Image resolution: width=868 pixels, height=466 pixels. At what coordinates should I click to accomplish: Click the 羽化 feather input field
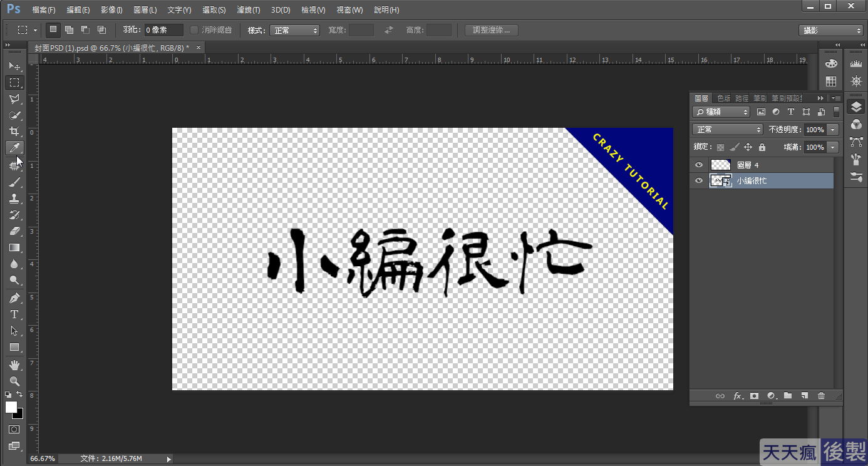pyautogui.click(x=163, y=30)
